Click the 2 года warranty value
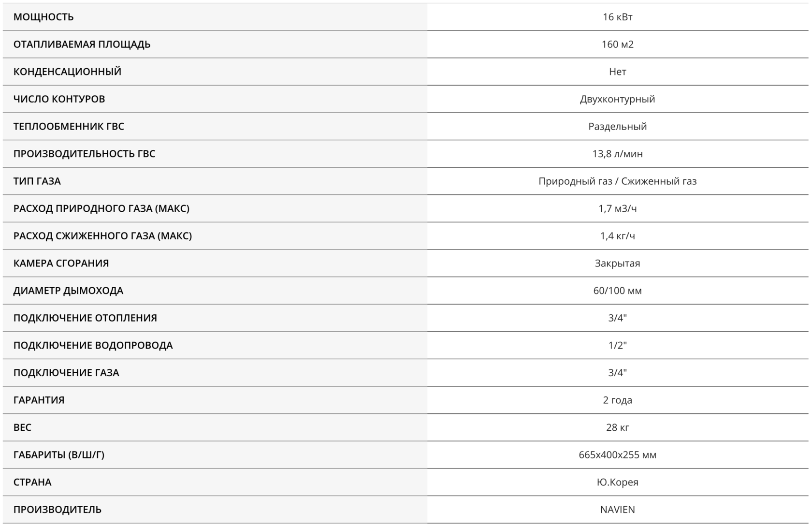 coord(617,400)
